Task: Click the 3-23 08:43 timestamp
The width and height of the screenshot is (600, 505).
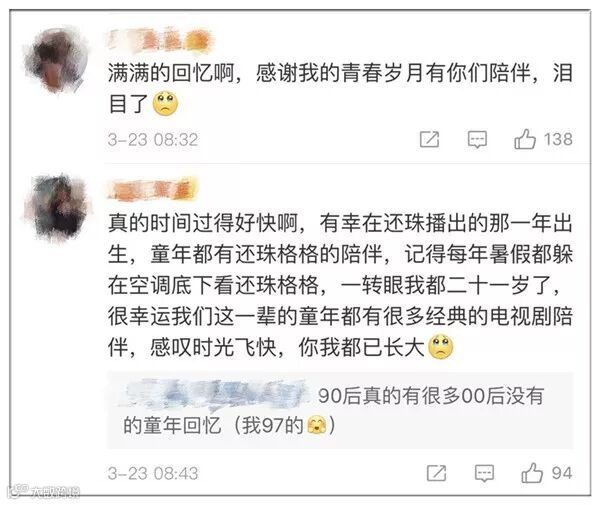Action: pyautogui.click(x=153, y=474)
